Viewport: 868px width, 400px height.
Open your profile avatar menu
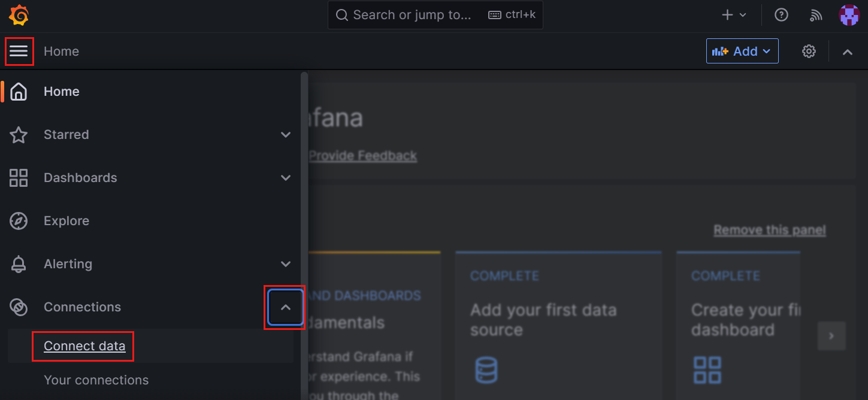pos(849,14)
